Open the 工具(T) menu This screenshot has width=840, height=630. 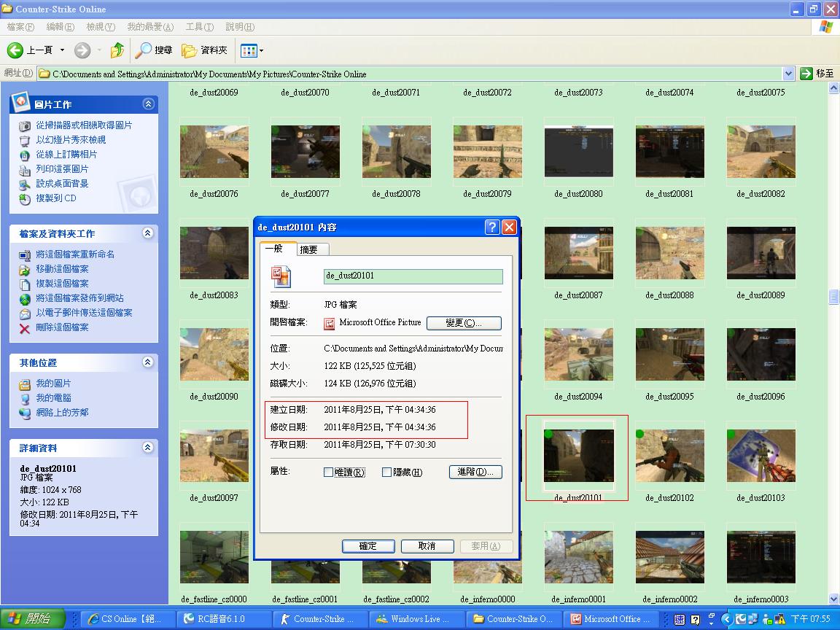point(199,27)
